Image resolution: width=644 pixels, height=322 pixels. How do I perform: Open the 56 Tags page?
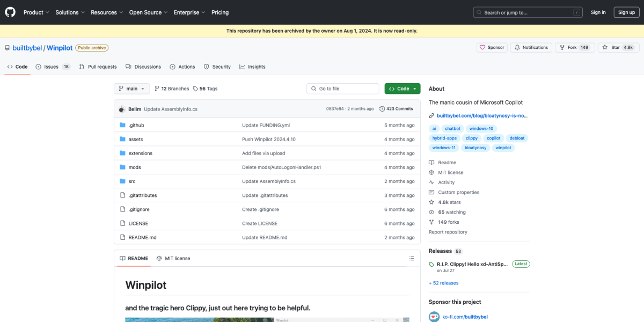205,89
